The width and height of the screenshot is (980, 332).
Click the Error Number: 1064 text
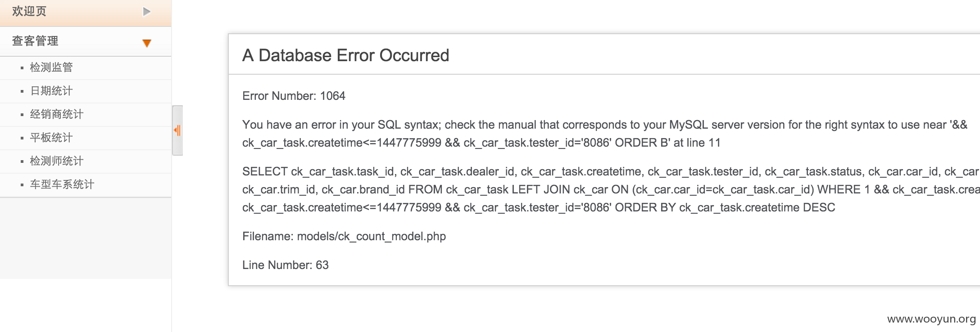294,96
